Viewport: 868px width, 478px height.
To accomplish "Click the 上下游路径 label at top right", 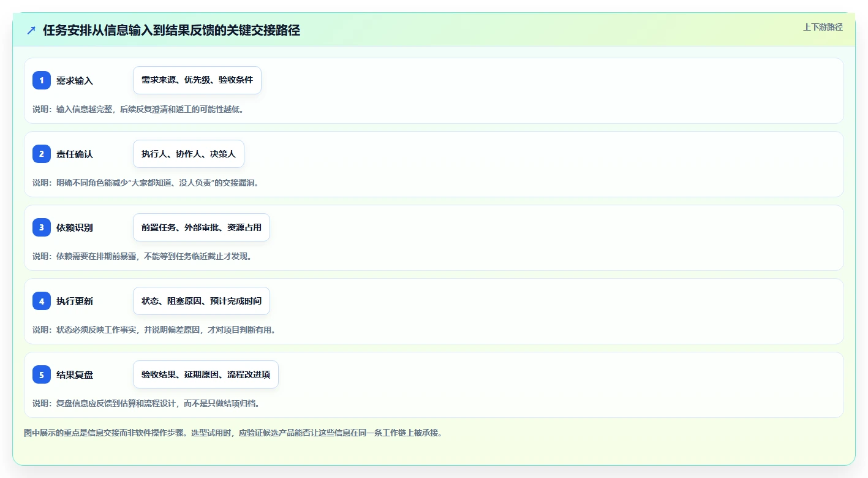I will pyautogui.click(x=823, y=27).
